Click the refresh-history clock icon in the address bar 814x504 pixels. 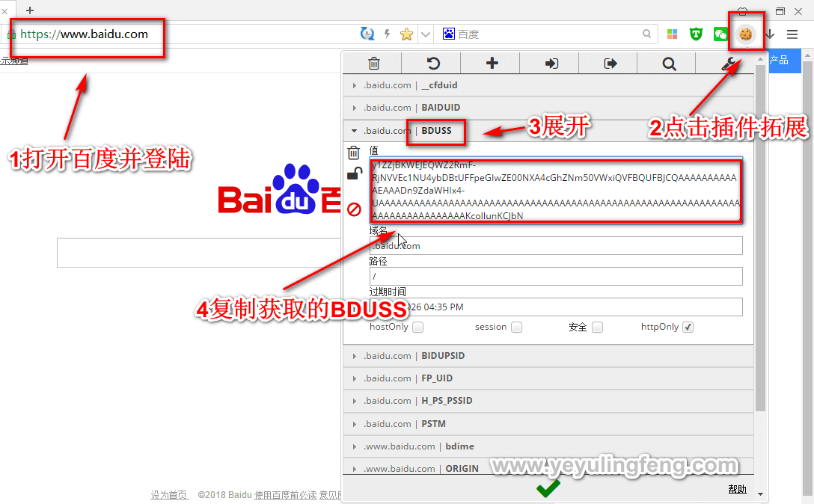point(367,34)
